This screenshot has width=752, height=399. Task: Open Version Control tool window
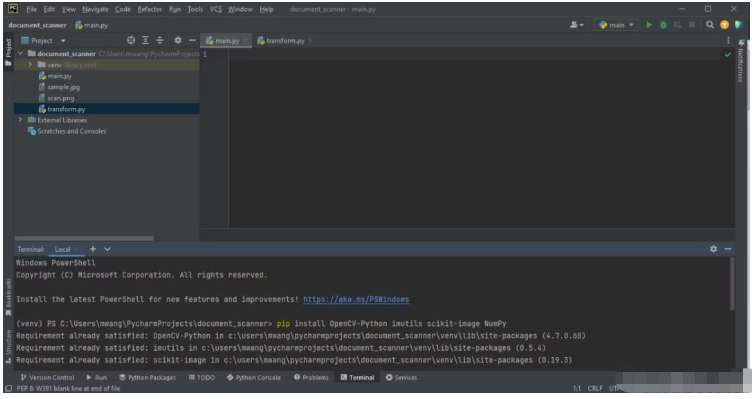click(47, 377)
